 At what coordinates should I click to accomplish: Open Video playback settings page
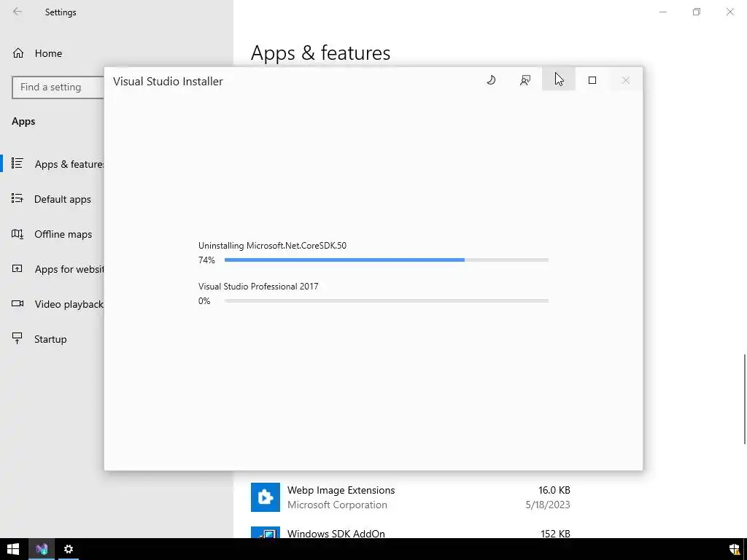(53, 304)
